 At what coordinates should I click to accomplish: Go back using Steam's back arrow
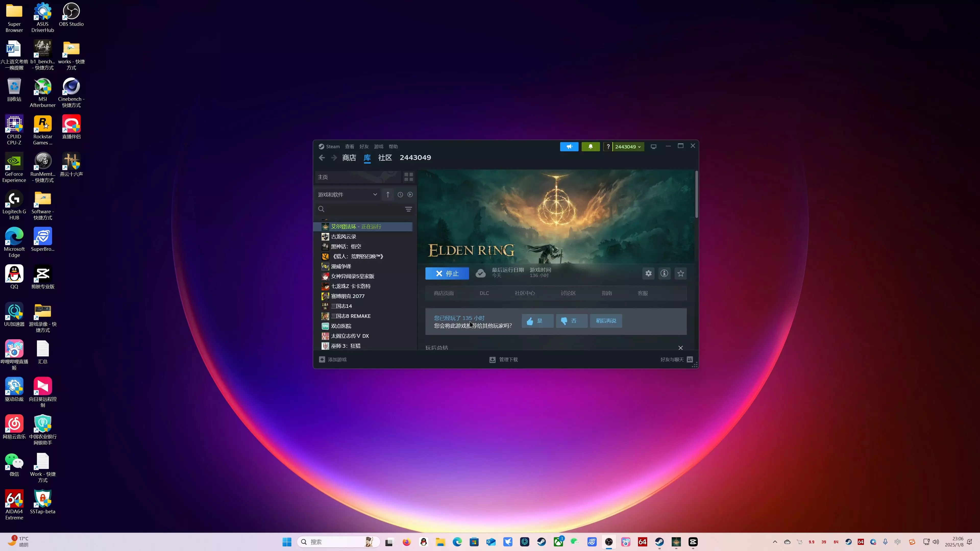click(x=322, y=157)
